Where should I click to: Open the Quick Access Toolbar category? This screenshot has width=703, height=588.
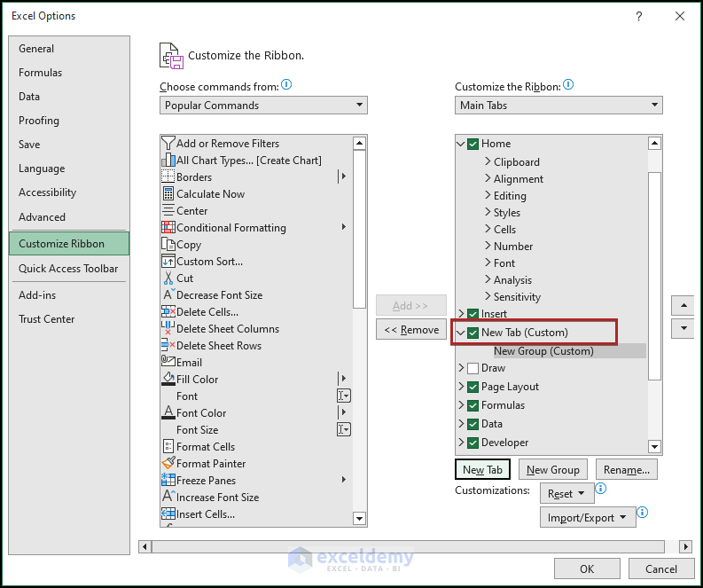pos(68,268)
